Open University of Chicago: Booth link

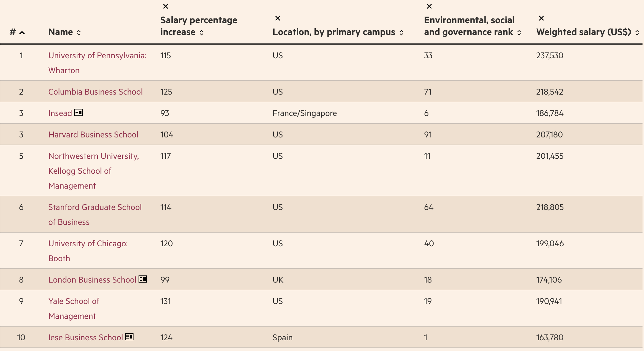tap(88, 244)
